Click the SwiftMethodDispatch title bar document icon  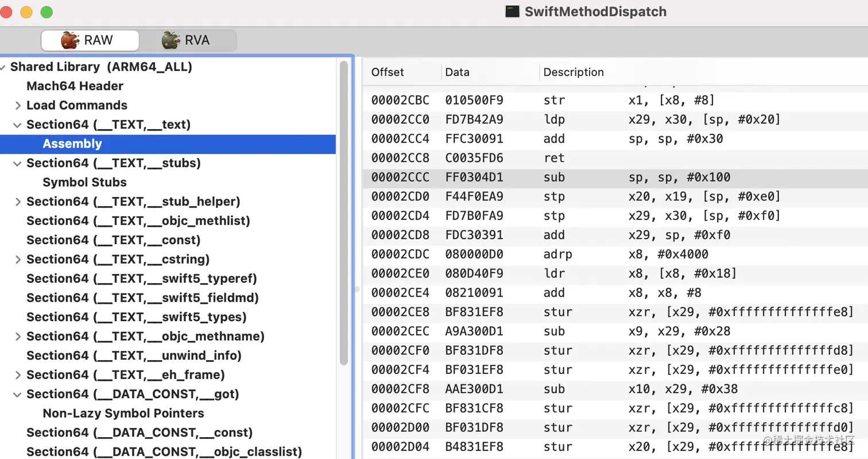pos(513,11)
